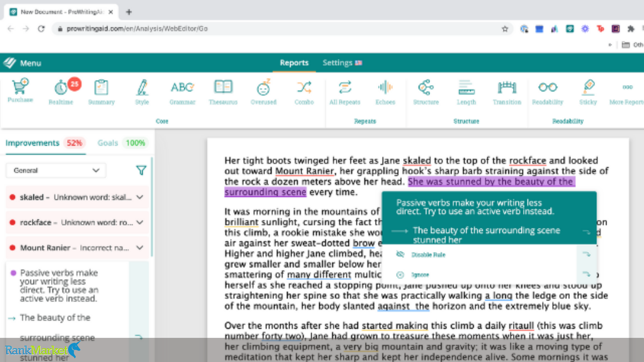Run the sentence Length report

466,91
